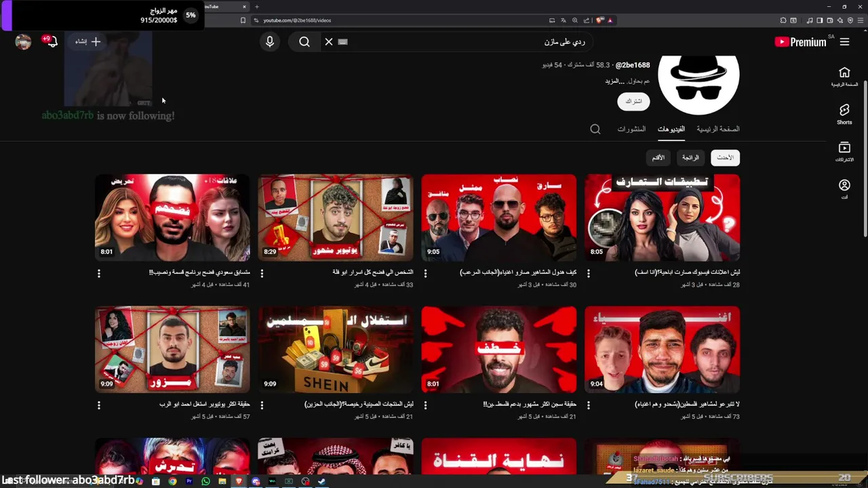Clear the search box with X
Screen dimensions: 868x488
click(329, 42)
